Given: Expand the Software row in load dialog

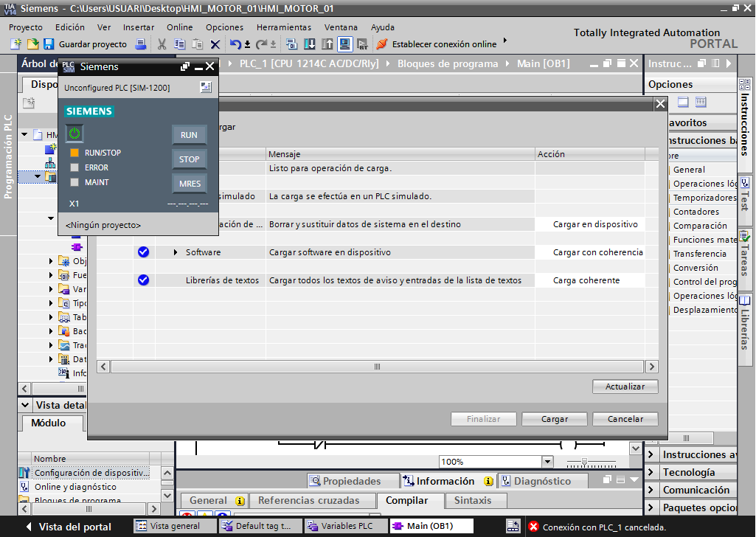Looking at the screenshot, I should coord(176,252).
